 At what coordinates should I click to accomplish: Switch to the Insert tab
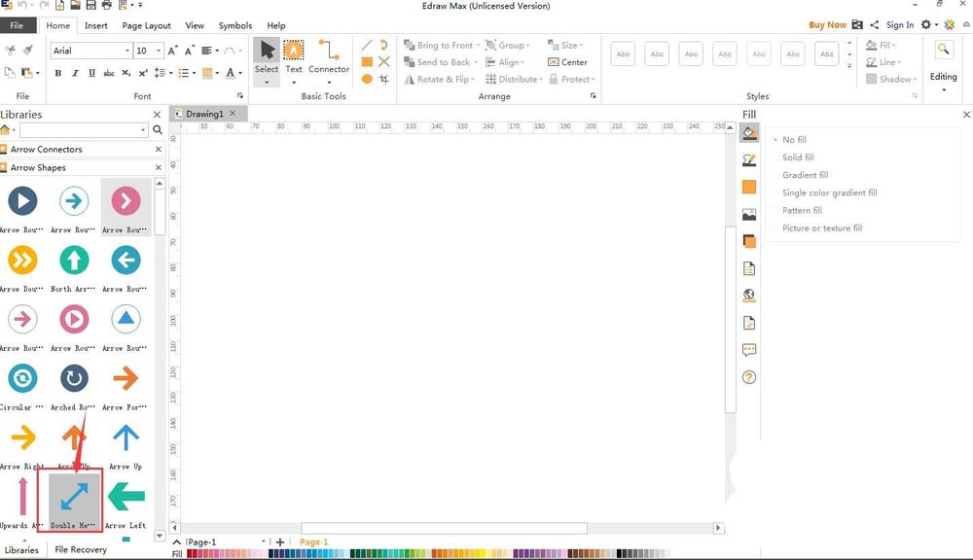pyautogui.click(x=96, y=25)
